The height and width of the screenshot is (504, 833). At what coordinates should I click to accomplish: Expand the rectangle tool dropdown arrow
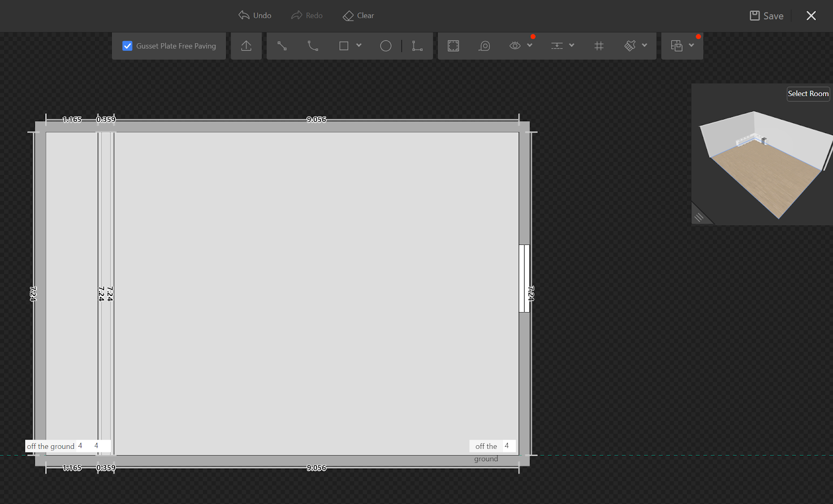[359, 45]
